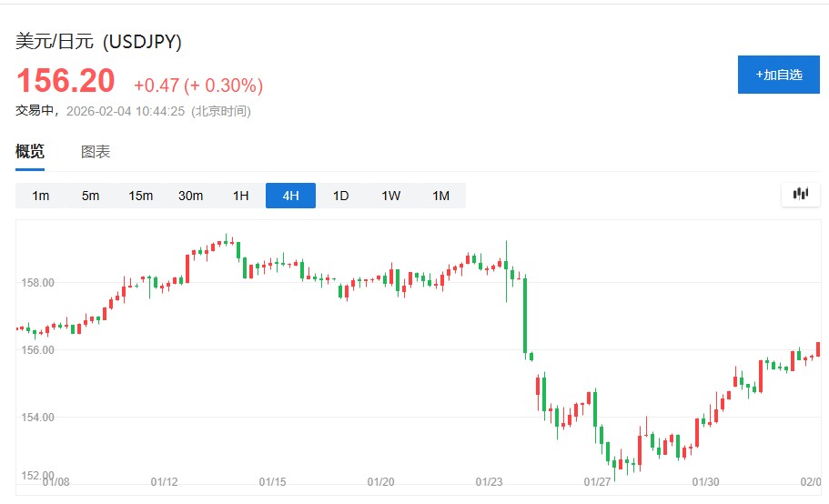Image resolution: width=829 pixels, height=504 pixels.
Task: Click the 156.20 current price
Action: click(x=66, y=81)
